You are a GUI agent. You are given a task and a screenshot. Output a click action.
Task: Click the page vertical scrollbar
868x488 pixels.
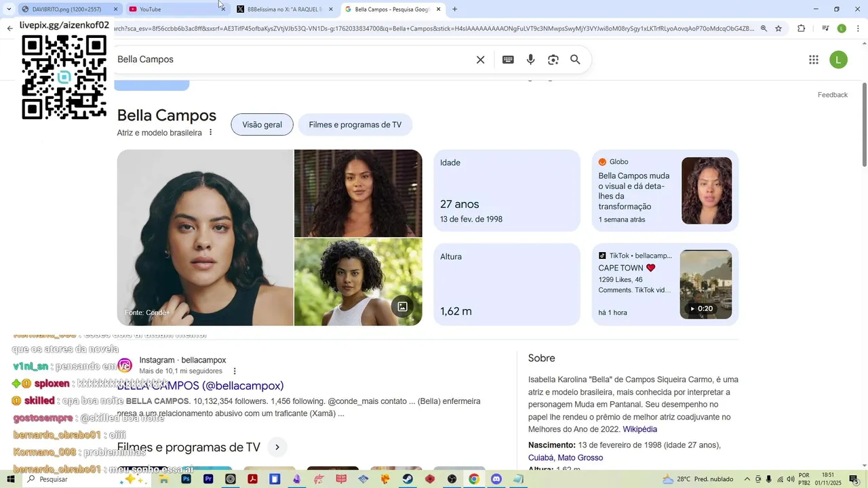[865, 124]
